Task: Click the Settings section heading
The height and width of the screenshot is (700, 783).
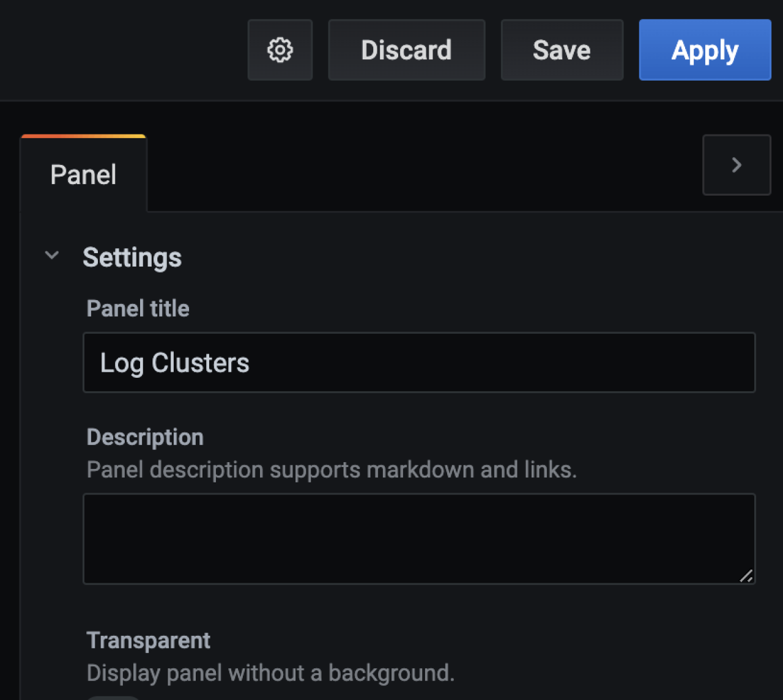Action: pyautogui.click(x=132, y=257)
